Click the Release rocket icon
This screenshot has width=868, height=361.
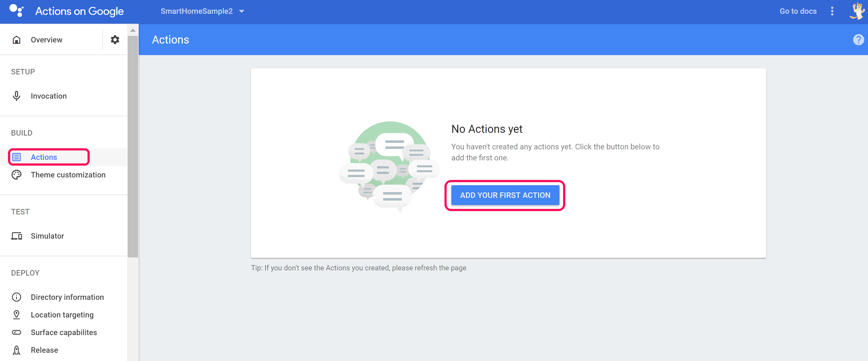pyautogui.click(x=16, y=350)
